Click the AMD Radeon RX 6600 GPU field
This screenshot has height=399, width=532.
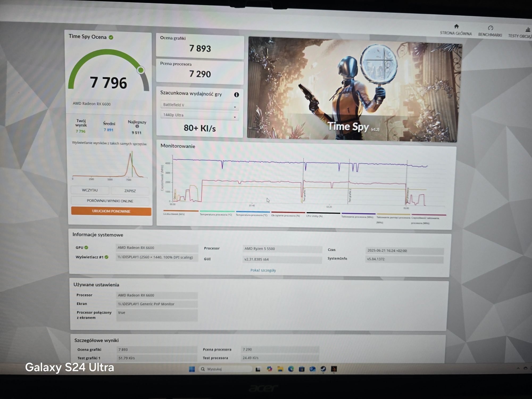click(157, 248)
